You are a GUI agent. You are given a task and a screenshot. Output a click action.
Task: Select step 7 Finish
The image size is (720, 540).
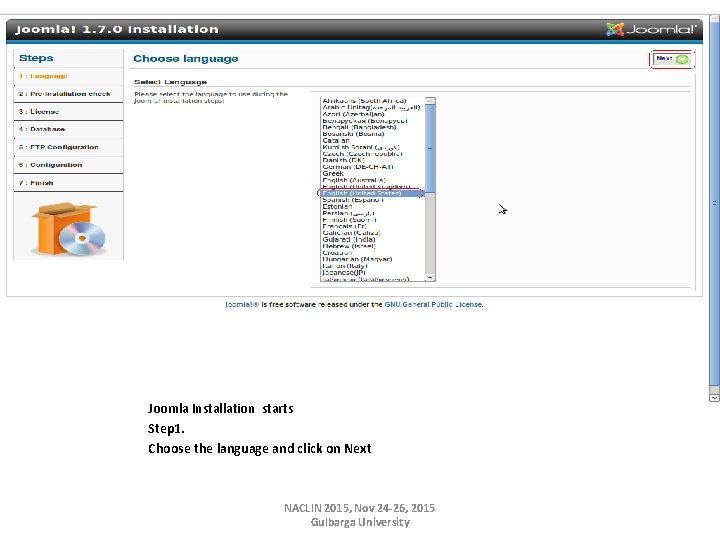tap(36, 183)
